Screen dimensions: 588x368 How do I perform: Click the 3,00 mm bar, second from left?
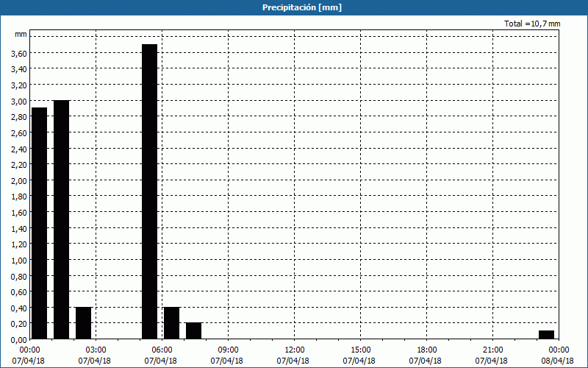pyautogui.click(x=62, y=219)
